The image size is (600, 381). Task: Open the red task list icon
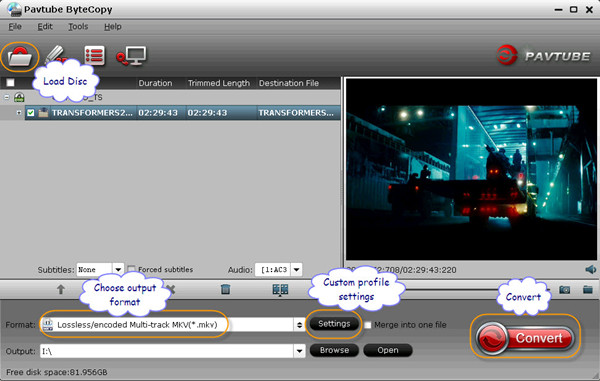(95, 56)
